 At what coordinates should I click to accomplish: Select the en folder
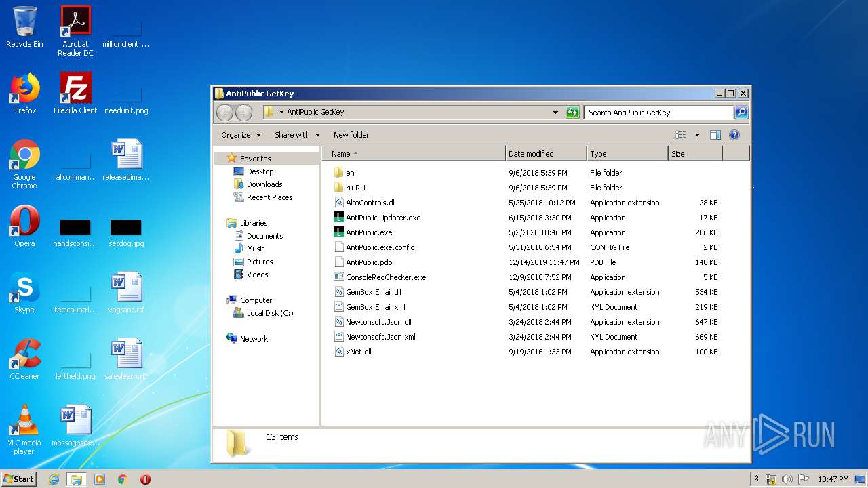[x=350, y=173]
